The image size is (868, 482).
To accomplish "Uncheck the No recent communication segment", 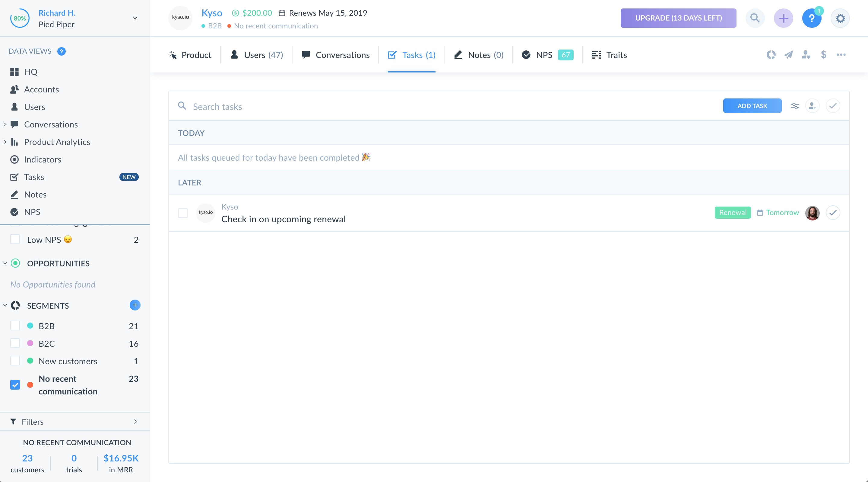I will [15, 384].
